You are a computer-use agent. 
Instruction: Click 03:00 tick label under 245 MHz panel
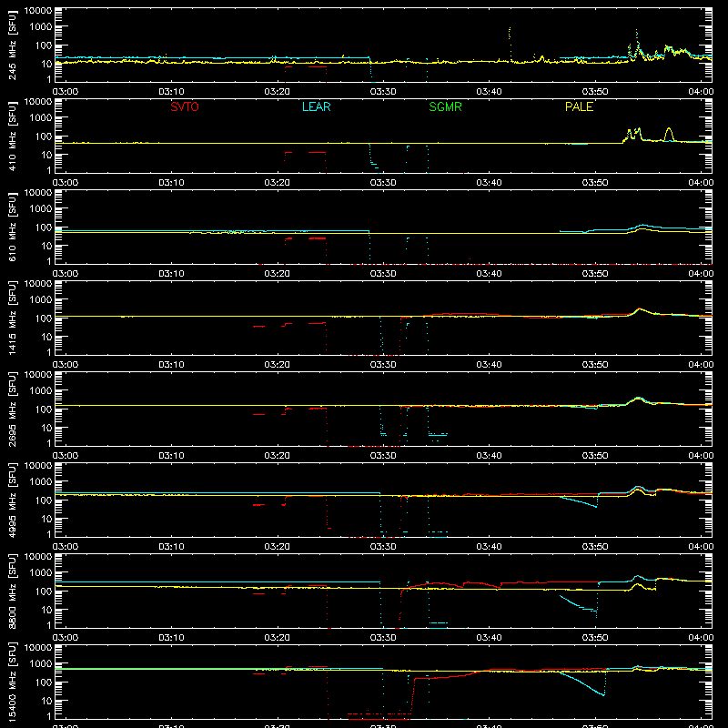[x=66, y=92]
